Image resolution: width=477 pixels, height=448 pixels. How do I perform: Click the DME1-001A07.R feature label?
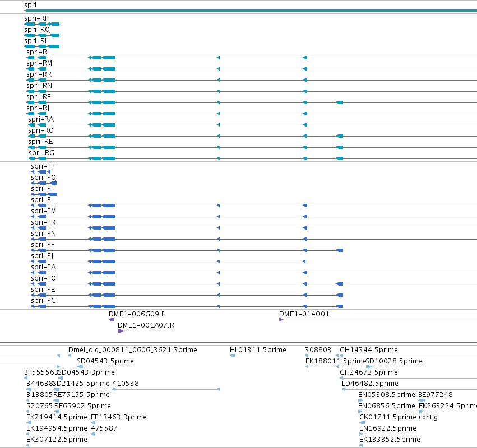tap(146, 325)
